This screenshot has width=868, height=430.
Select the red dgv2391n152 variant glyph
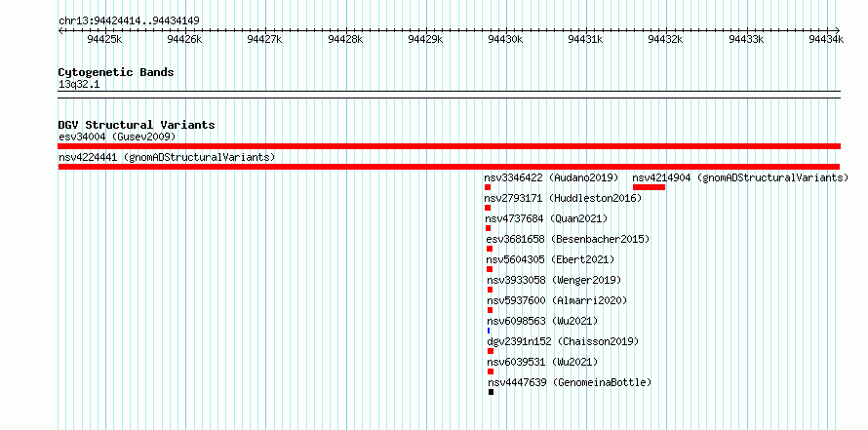(491, 351)
